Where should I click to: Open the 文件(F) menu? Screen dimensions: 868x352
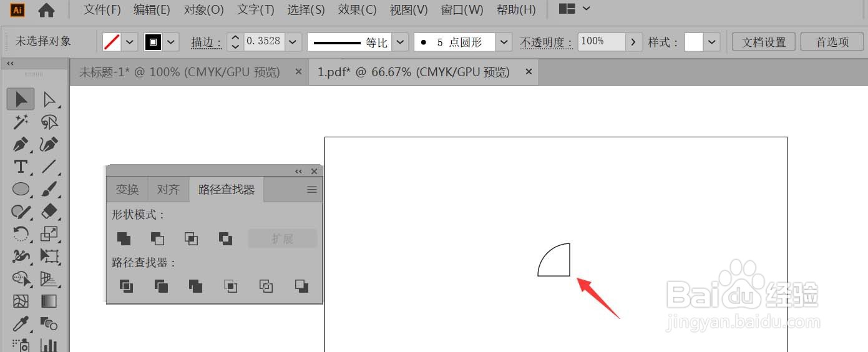[102, 10]
